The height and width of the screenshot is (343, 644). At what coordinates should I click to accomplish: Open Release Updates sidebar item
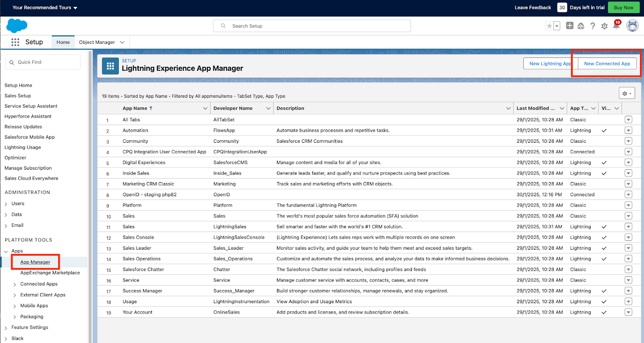coord(23,127)
